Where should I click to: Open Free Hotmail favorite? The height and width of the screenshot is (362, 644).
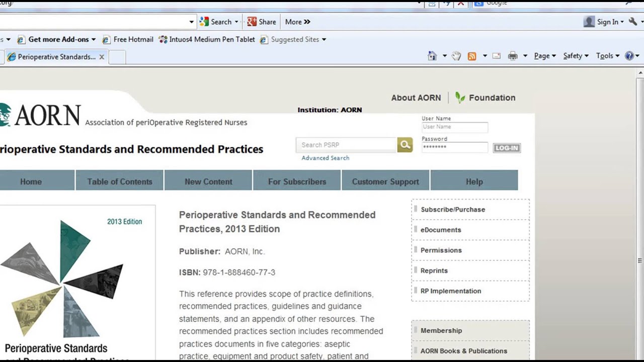click(x=128, y=39)
